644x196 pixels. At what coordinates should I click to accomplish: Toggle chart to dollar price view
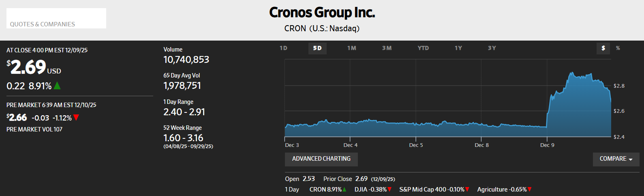point(603,48)
